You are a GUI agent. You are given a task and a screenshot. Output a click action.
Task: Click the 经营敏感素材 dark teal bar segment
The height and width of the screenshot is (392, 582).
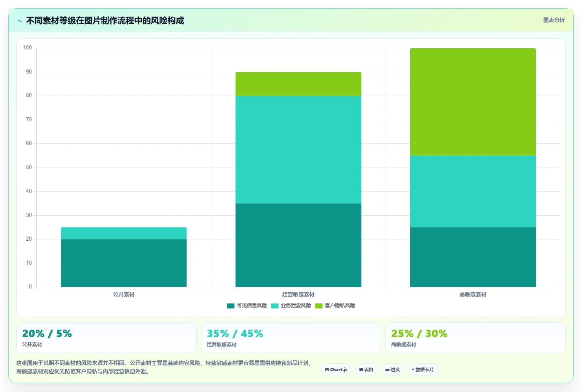[x=298, y=245]
